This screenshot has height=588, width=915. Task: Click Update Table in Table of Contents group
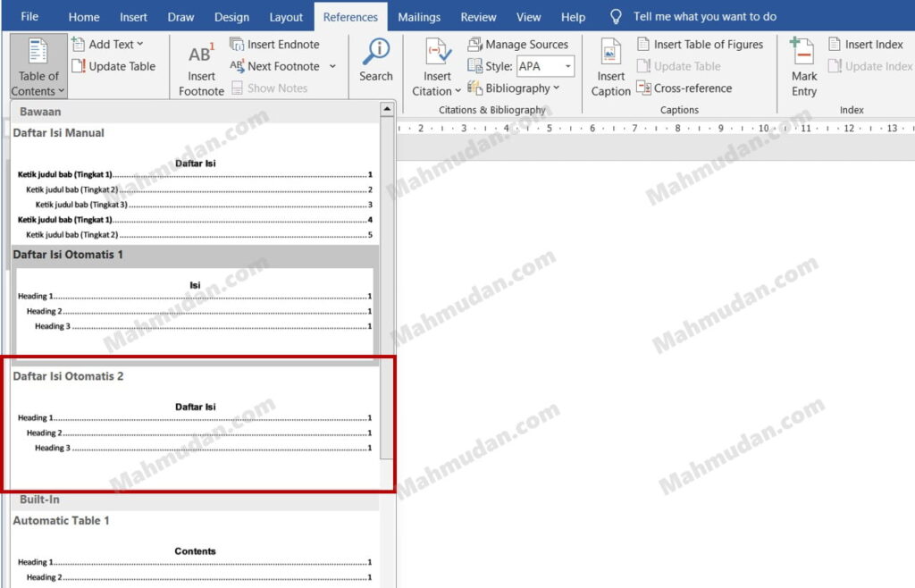(x=114, y=66)
